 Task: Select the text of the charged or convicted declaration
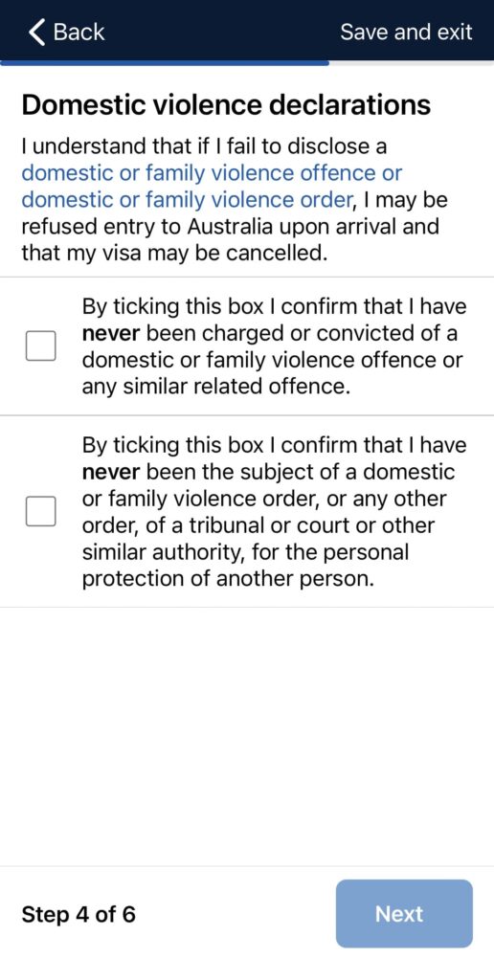coord(274,346)
